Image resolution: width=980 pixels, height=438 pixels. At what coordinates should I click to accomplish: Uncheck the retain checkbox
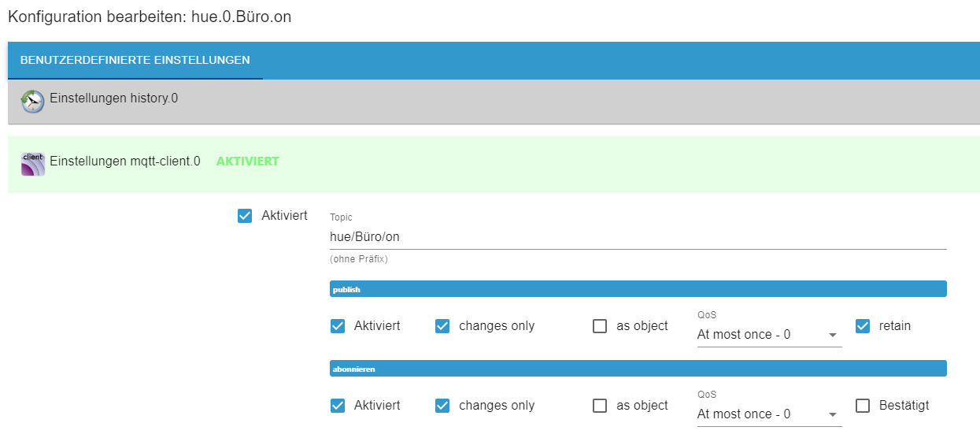(x=863, y=326)
